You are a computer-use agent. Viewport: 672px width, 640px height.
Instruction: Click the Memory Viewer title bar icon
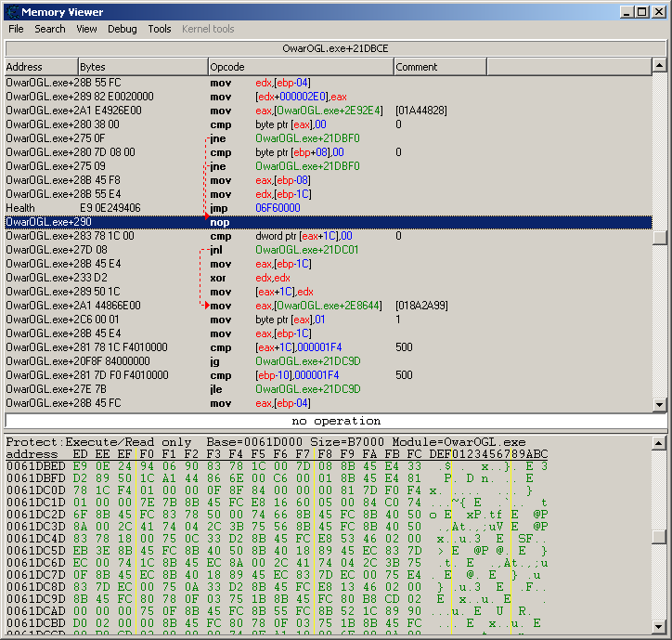point(12,11)
